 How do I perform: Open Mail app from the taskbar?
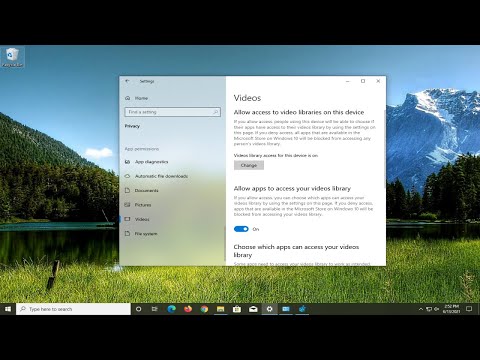[x=253, y=309]
